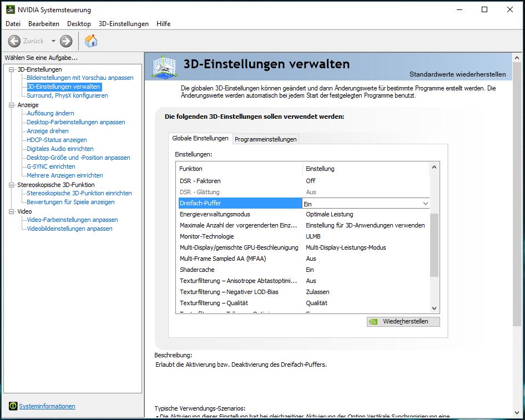This screenshot has height=420, width=525.
Task: Click the ULMB setting value
Action: [313, 236]
